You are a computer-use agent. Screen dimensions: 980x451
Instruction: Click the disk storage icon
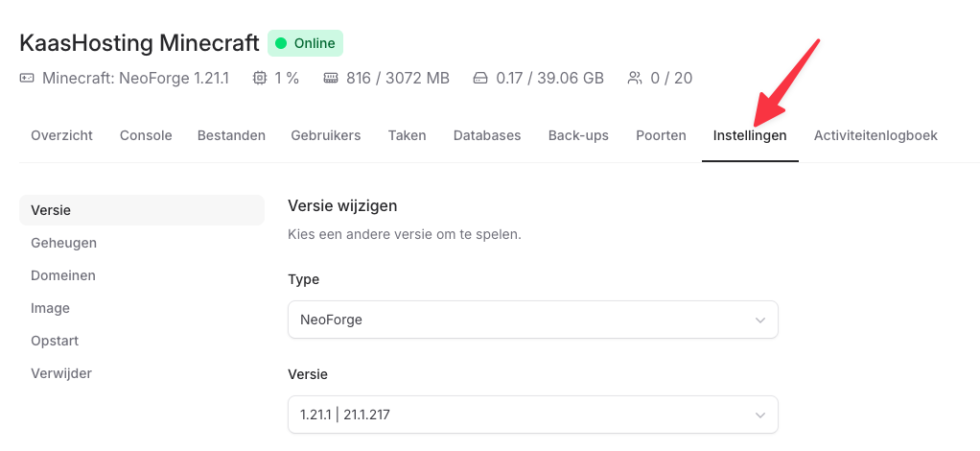480,78
